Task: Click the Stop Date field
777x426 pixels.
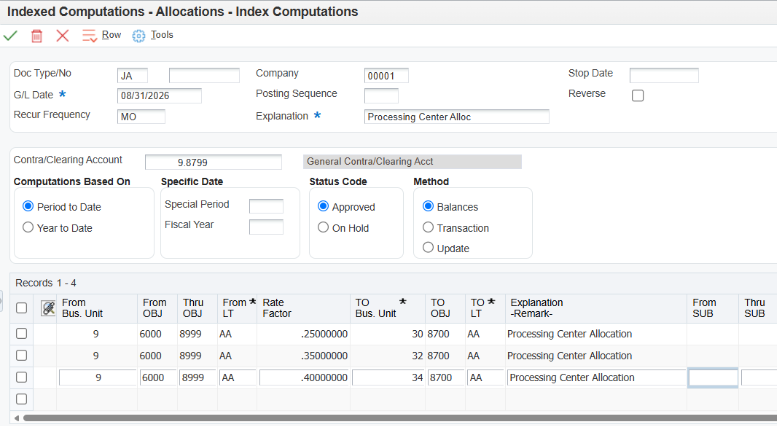Action: click(664, 76)
